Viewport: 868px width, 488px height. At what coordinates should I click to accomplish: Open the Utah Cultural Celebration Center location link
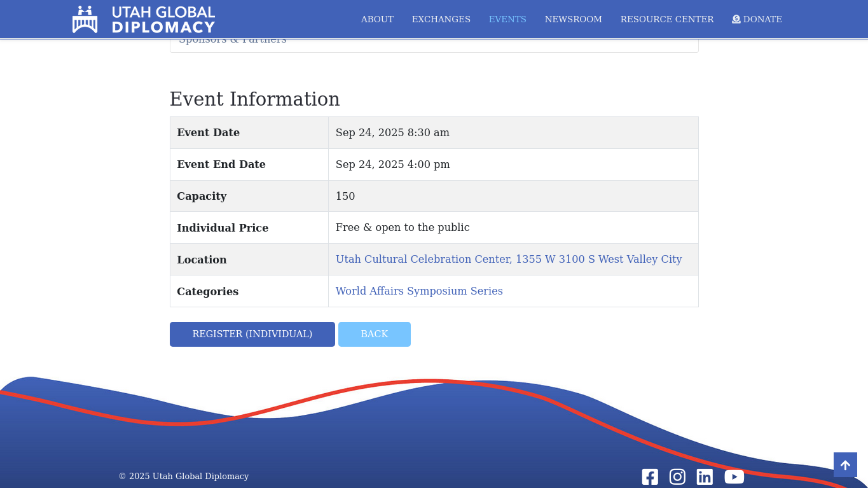coord(509,260)
